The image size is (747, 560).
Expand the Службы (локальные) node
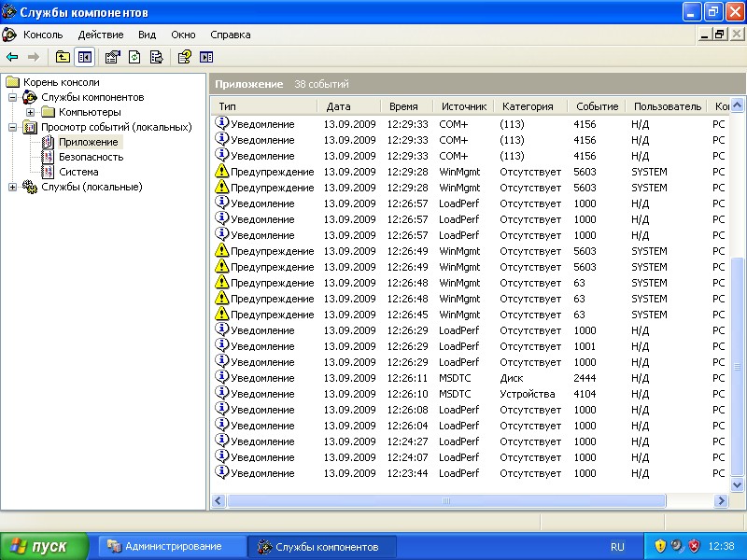click(x=13, y=187)
